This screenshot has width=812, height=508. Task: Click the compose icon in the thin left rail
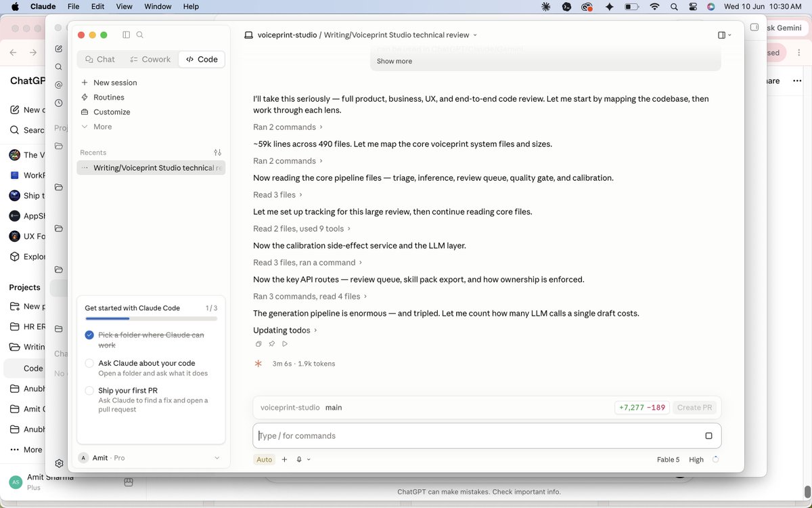click(59, 49)
